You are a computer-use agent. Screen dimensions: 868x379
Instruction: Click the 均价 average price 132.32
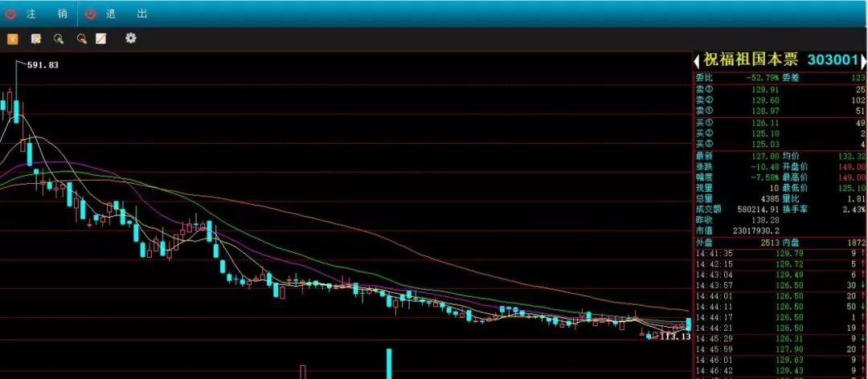(x=854, y=157)
